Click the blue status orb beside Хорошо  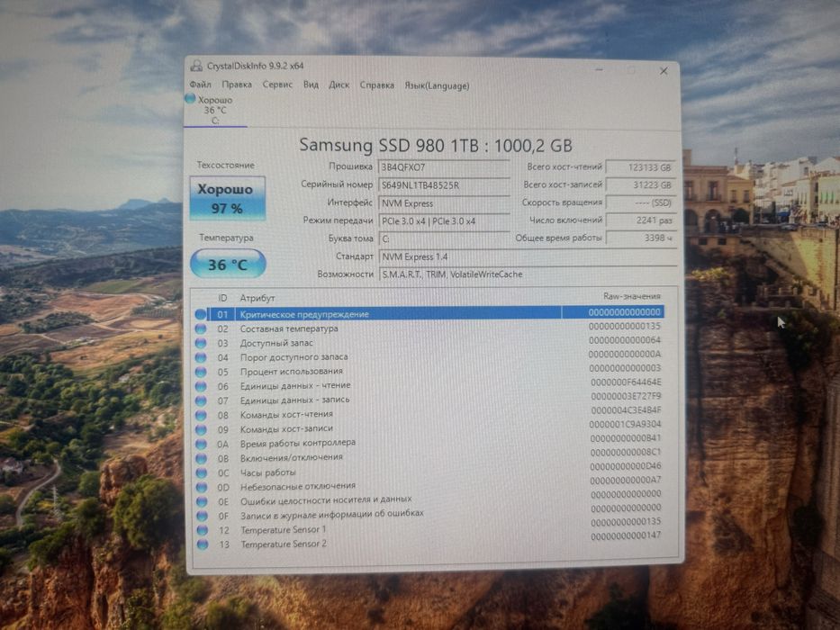(190, 99)
